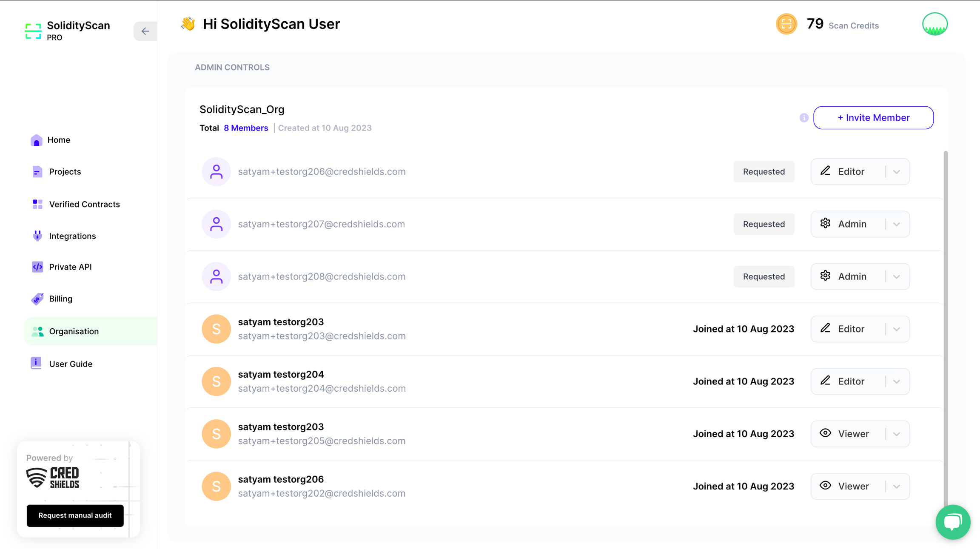This screenshot has width=980, height=549.
Task: Open the Integrations sidebar item
Action: (x=72, y=236)
